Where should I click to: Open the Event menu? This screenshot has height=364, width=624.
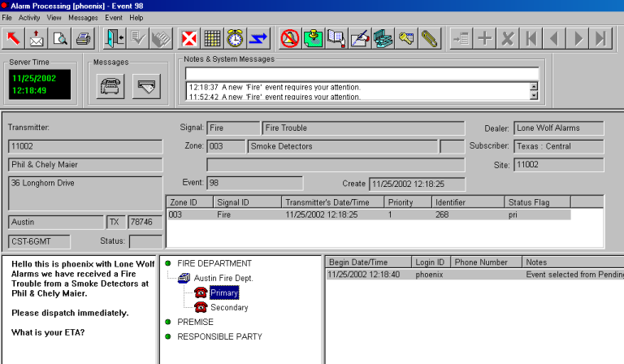pyautogui.click(x=114, y=17)
